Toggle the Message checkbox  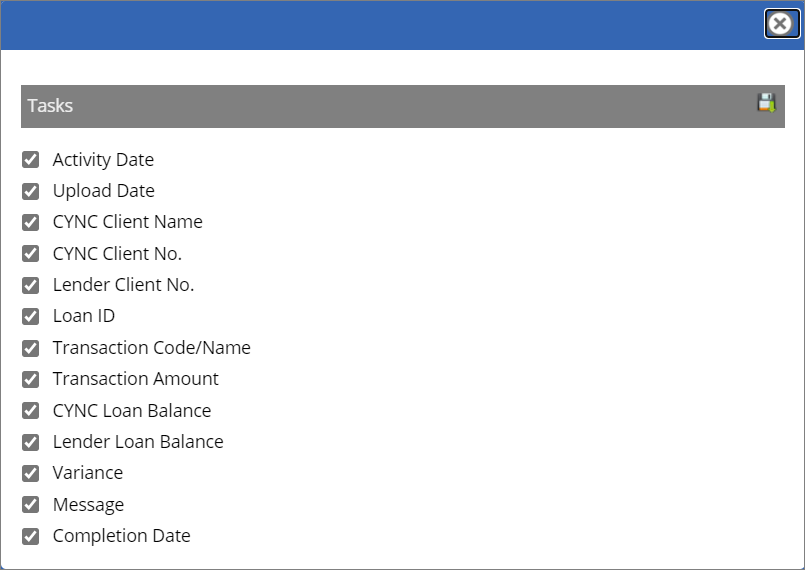pyautogui.click(x=31, y=505)
